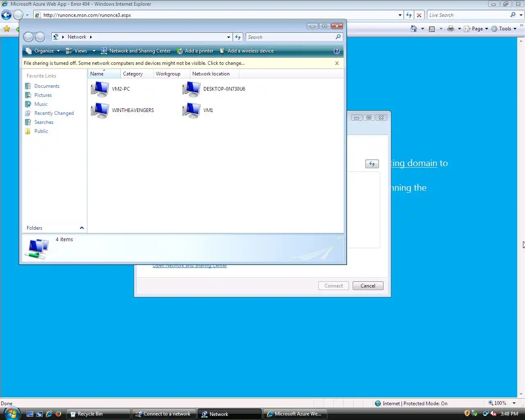The width and height of the screenshot is (525, 420).
Task: Open the VM2-PC network computer icon
Action: click(x=100, y=89)
